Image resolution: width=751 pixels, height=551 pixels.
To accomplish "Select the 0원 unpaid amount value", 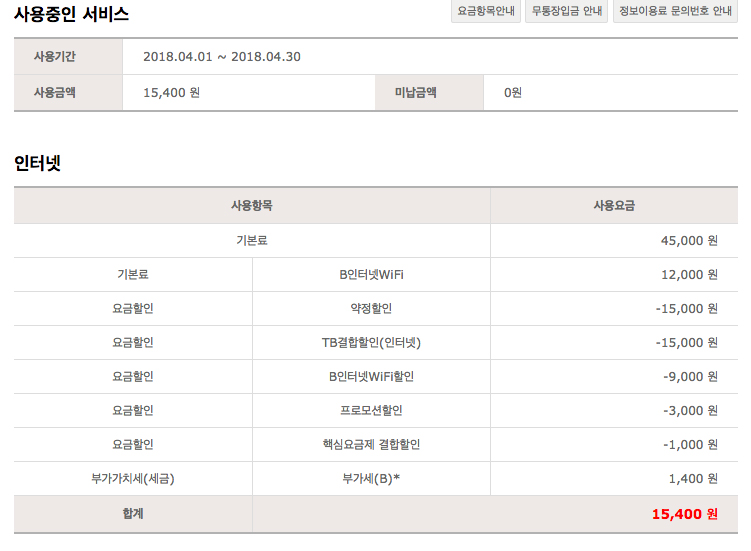I will [513, 93].
